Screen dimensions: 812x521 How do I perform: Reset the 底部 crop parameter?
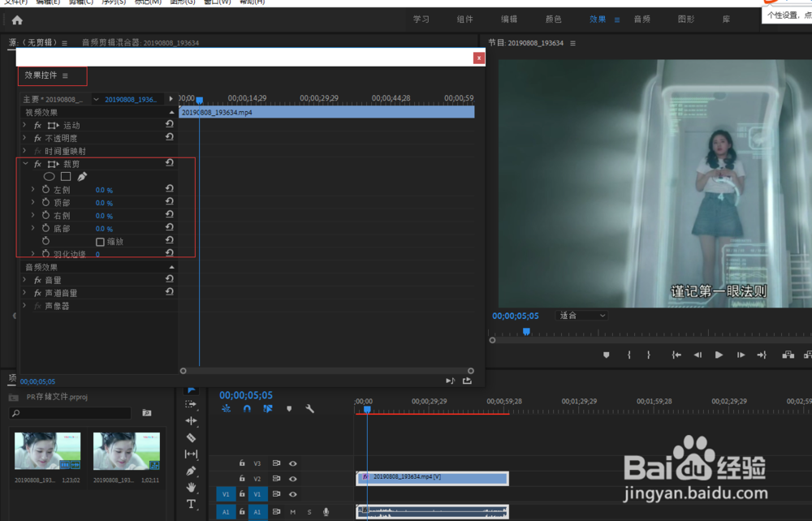pos(170,228)
